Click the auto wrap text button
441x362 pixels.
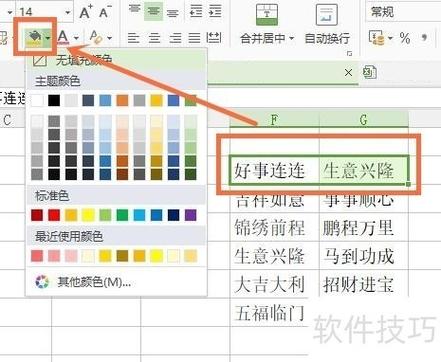coord(327,24)
